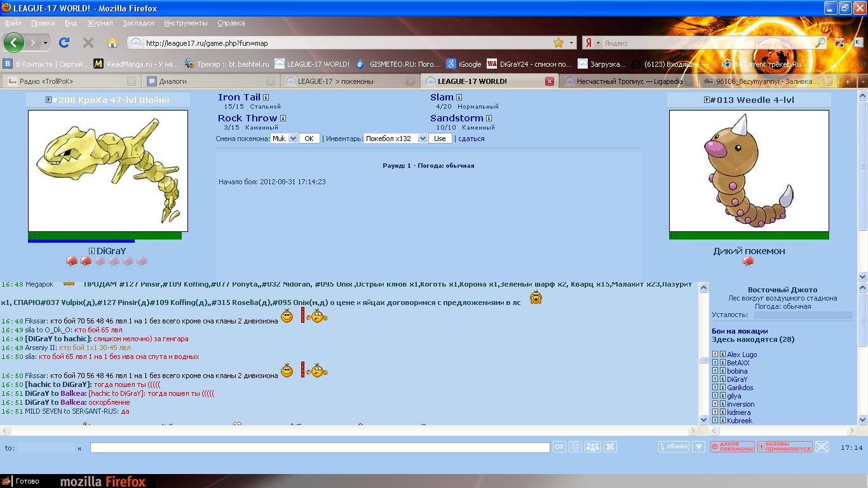Click the Stop loading X icon

tap(88, 43)
